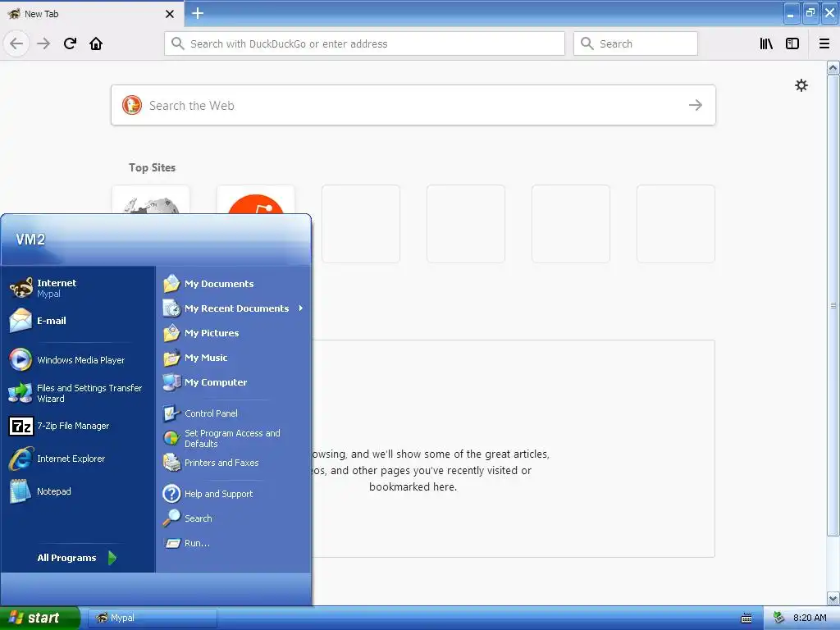The height and width of the screenshot is (630, 840).
Task: Select Mypal taskbar button
Action: [x=152, y=618]
